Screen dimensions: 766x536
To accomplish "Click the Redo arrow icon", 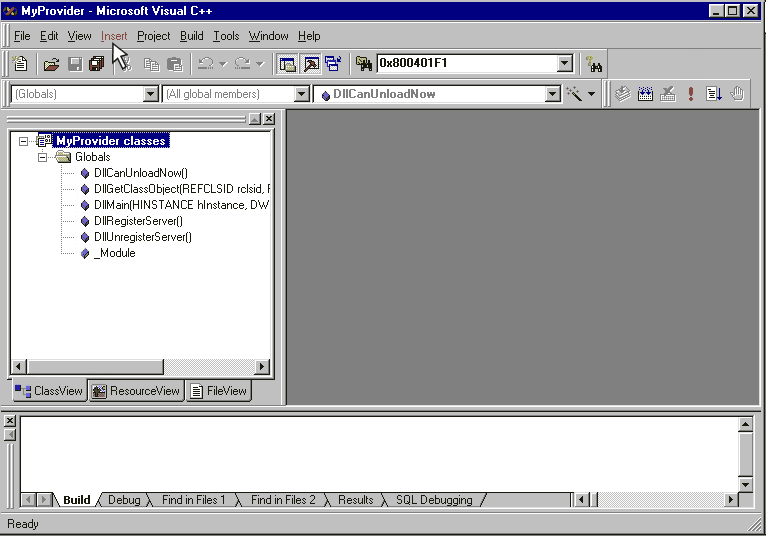I will point(242,64).
